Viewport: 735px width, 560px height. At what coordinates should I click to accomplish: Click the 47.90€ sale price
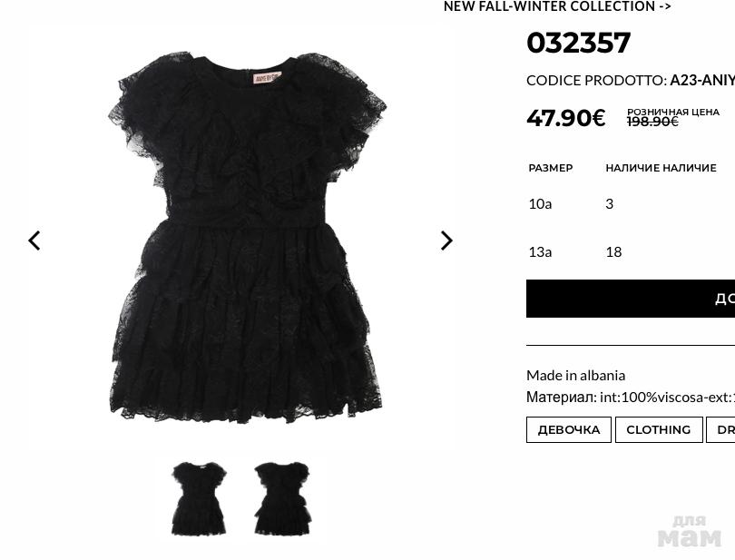pos(566,118)
